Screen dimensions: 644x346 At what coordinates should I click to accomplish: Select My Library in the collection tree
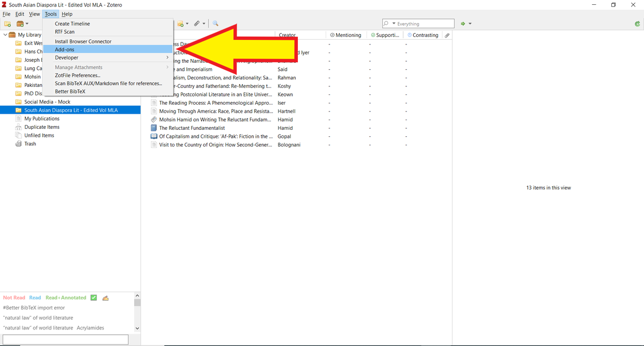click(x=30, y=35)
